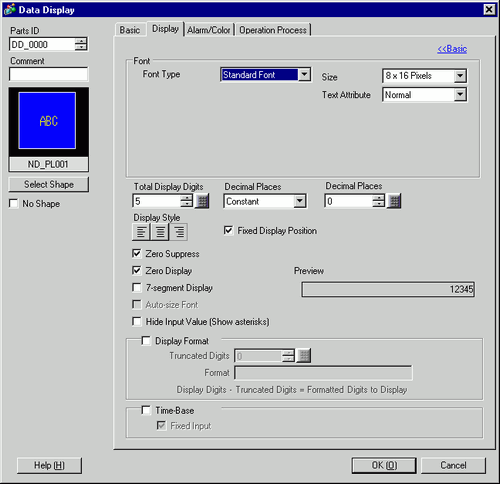Click the Data Display title bar app icon

[x=9, y=9]
